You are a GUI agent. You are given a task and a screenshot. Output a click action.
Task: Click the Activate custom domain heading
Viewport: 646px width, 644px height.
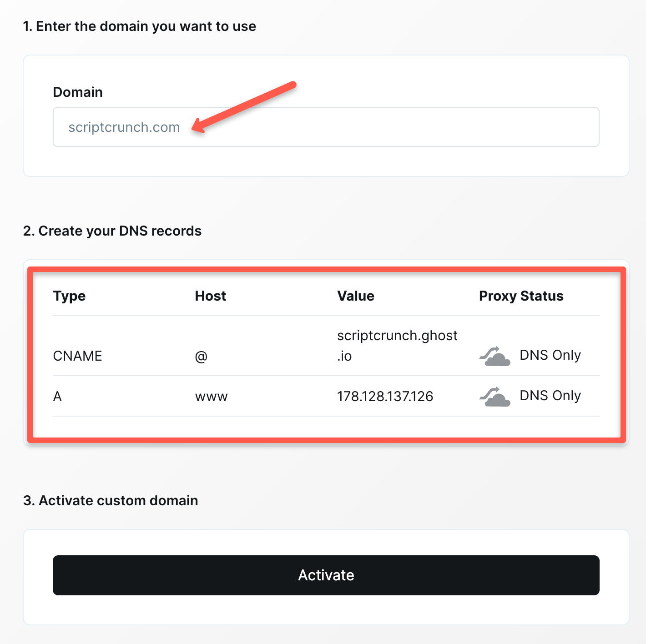tap(111, 501)
